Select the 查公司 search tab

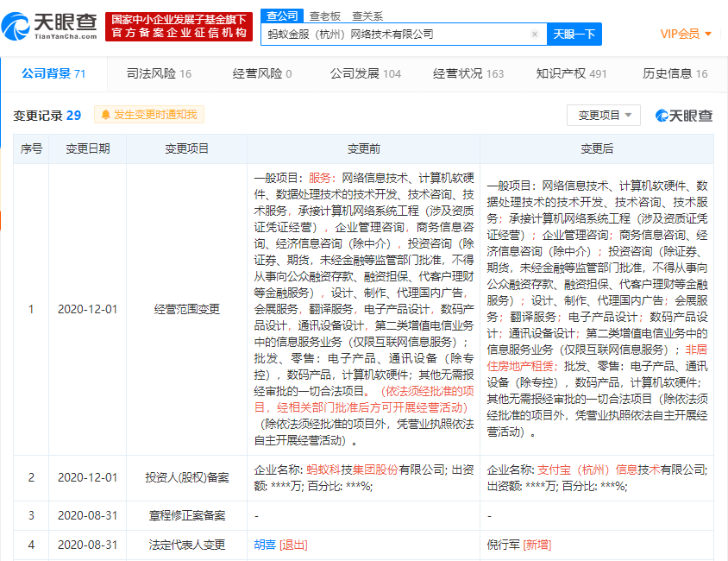(282, 16)
